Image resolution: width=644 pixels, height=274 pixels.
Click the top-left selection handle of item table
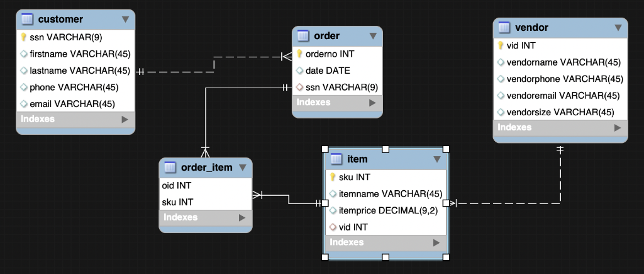click(x=325, y=149)
